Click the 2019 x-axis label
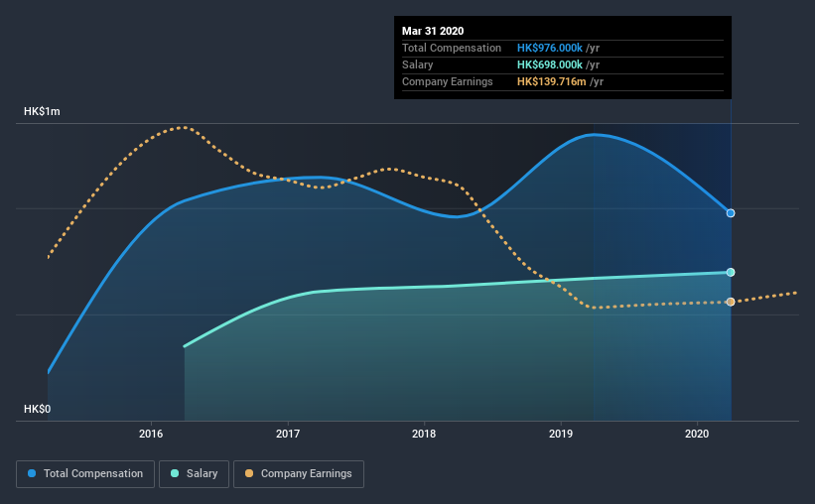This screenshot has width=815, height=504. click(x=560, y=434)
